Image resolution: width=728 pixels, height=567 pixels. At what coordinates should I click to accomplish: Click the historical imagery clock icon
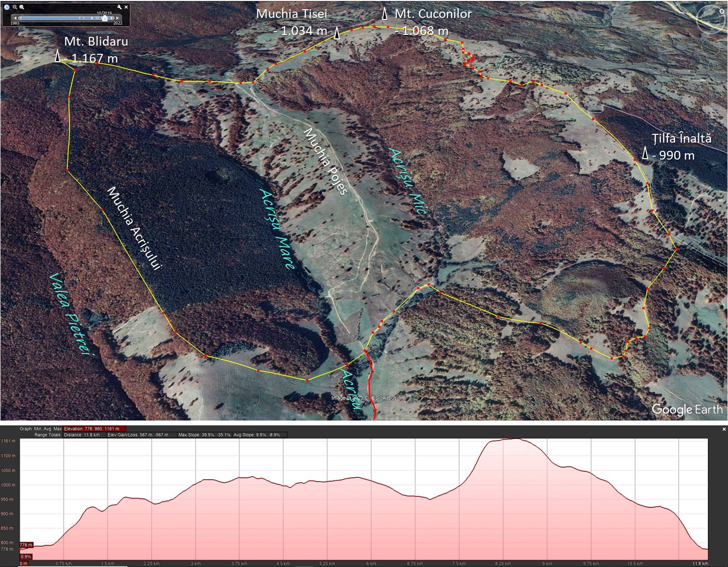coord(7,7)
